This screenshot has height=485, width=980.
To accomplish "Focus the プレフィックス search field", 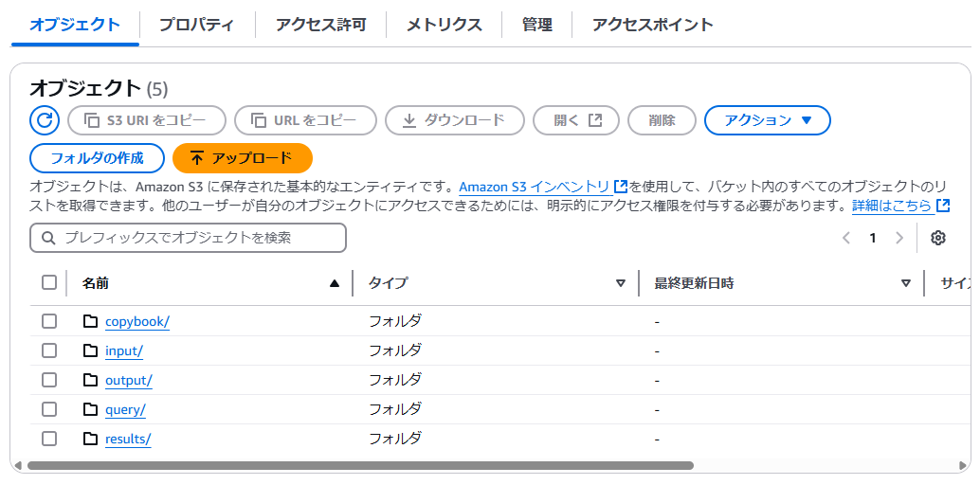I will pos(188,238).
